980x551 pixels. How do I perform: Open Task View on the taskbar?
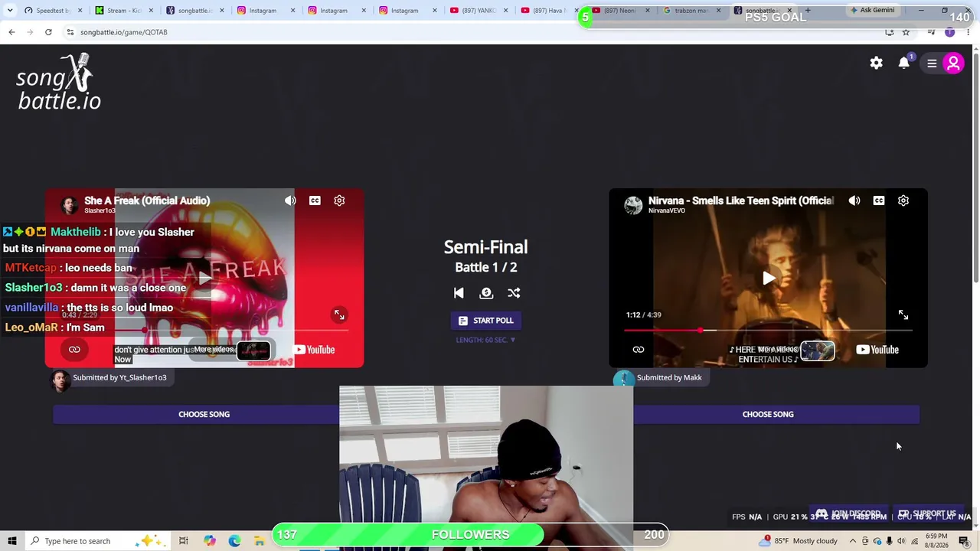[x=184, y=541]
